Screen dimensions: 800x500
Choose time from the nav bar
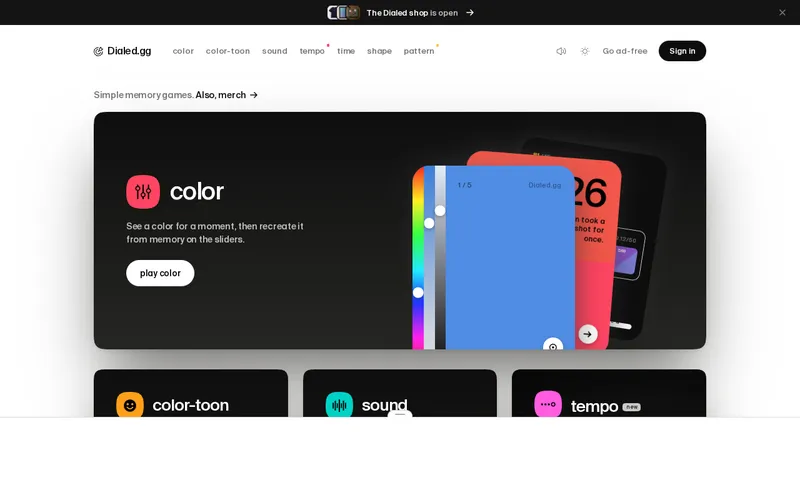tap(346, 51)
